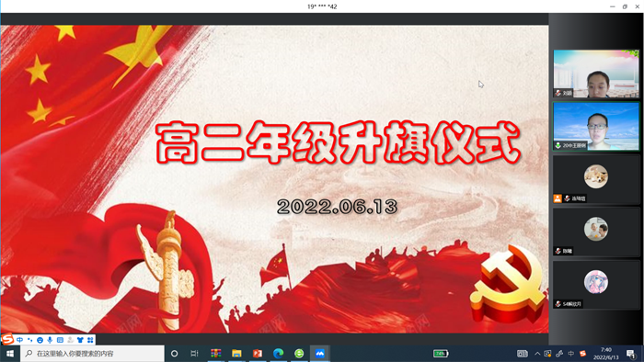This screenshot has height=362, width=644.
Task: Select the 20中王丽娴 video tile
Action: [x=596, y=126]
